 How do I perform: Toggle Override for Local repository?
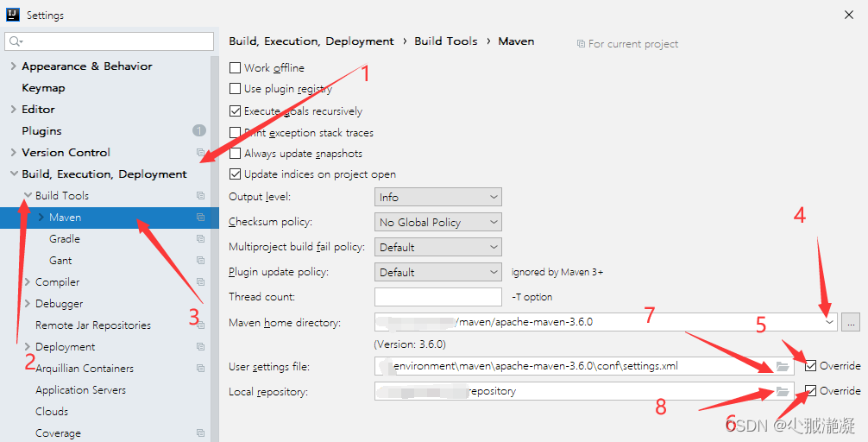(810, 390)
